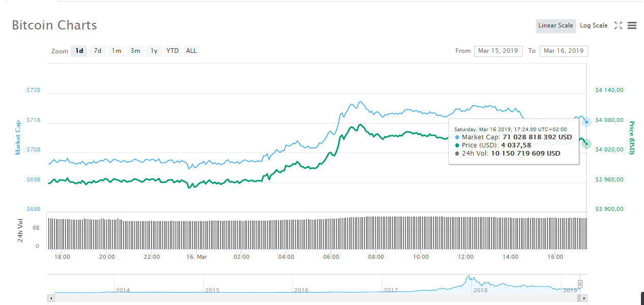Screen dimensions: 644x305
Task: Click tooltip 24h Vol value 10 150 719 609 USD
Action: pyautogui.click(x=526, y=154)
